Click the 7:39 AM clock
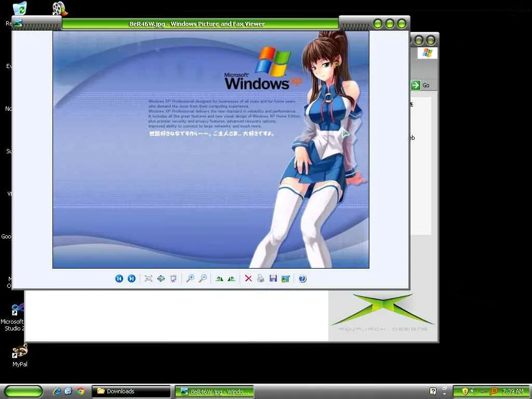The image size is (532, 399). pos(513,391)
